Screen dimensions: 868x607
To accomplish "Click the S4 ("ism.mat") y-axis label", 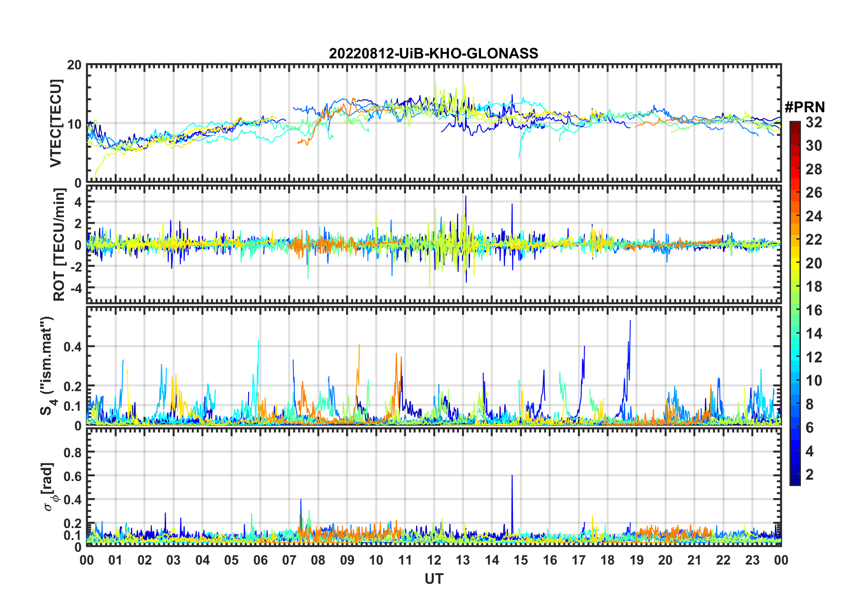I will 47,366.
